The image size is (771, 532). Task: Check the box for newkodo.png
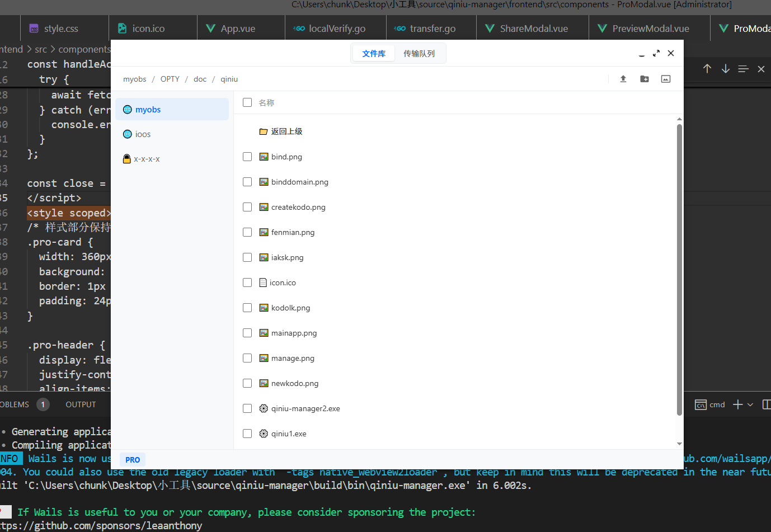tap(247, 383)
